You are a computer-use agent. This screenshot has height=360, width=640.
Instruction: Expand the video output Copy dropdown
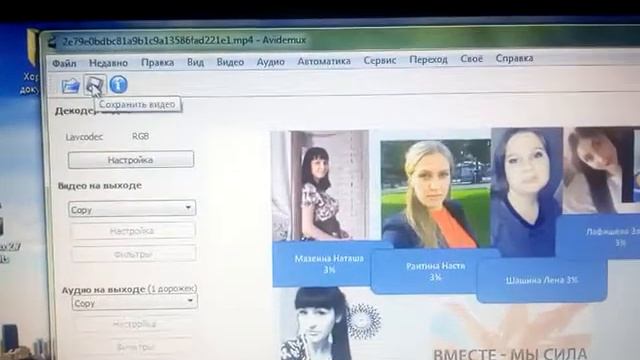132,209
